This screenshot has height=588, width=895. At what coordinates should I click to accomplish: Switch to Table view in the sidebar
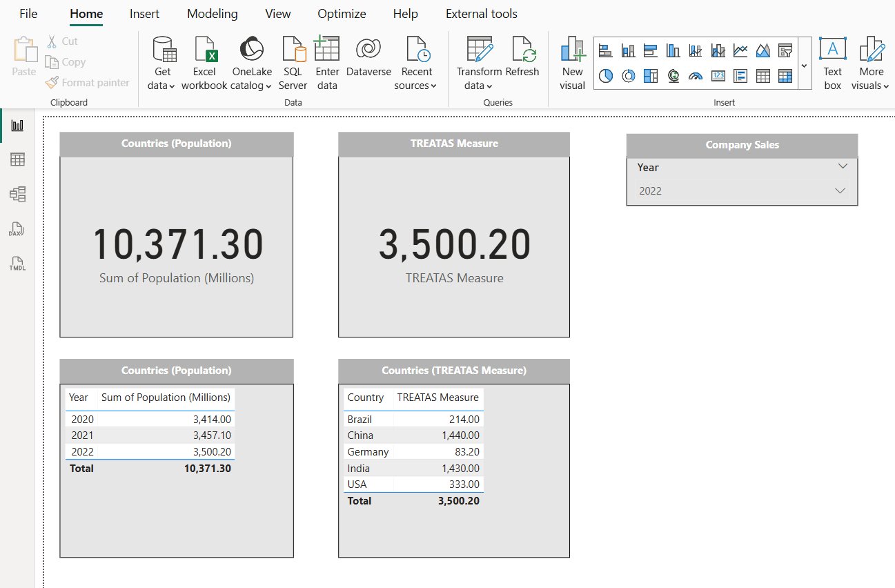pyautogui.click(x=17, y=159)
